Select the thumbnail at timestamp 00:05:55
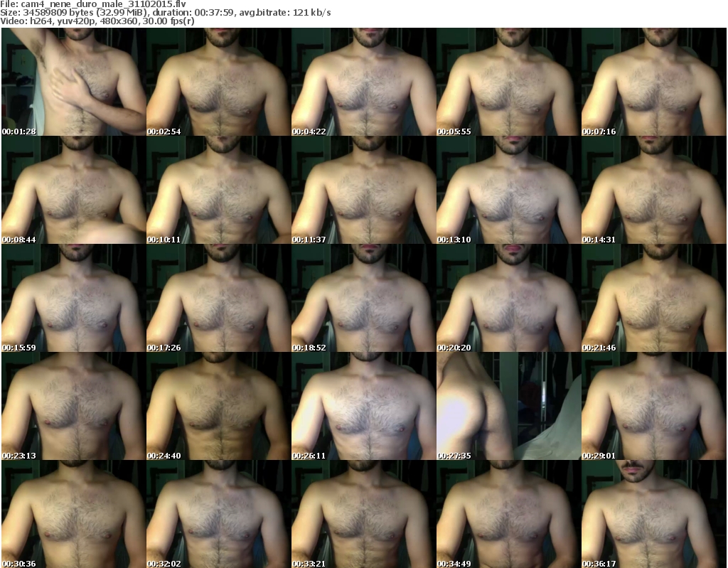The height and width of the screenshot is (568, 728). pyautogui.click(x=508, y=82)
